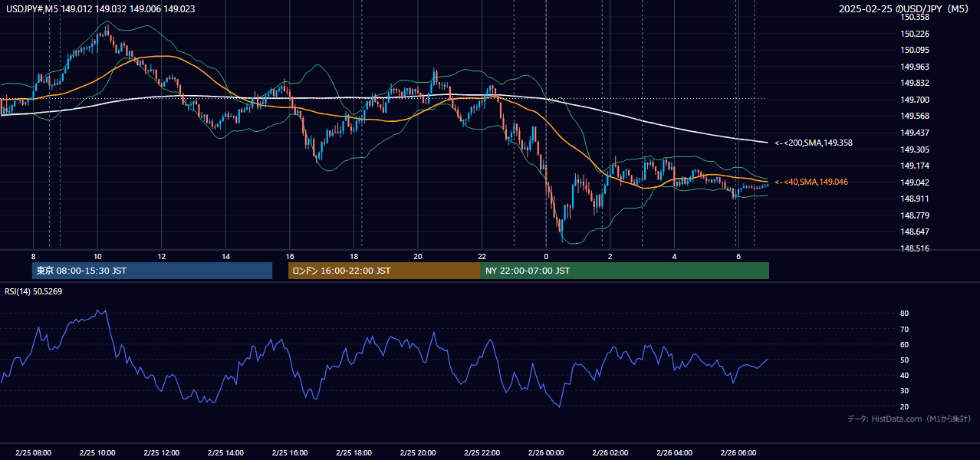Screen dimensions: 980x460
Task: Select the ロンドン 16:00-22:00 JST session bar
Action: tap(384, 271)
